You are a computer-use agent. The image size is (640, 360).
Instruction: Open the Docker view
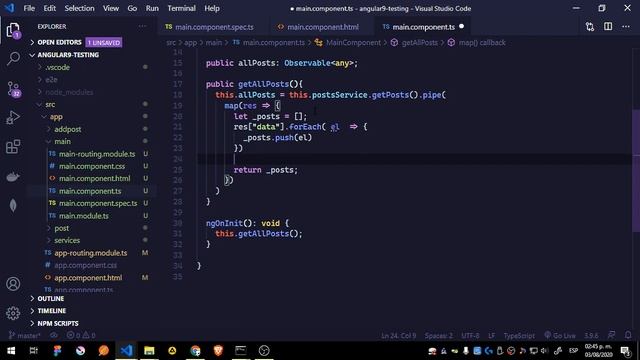pyautogui.click(x=13, y=176)
